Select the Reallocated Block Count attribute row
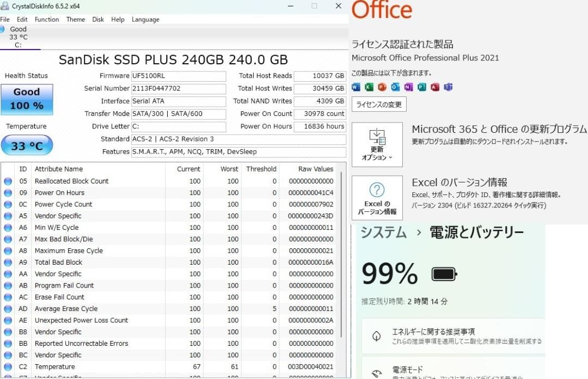 (x=71, y=181)
